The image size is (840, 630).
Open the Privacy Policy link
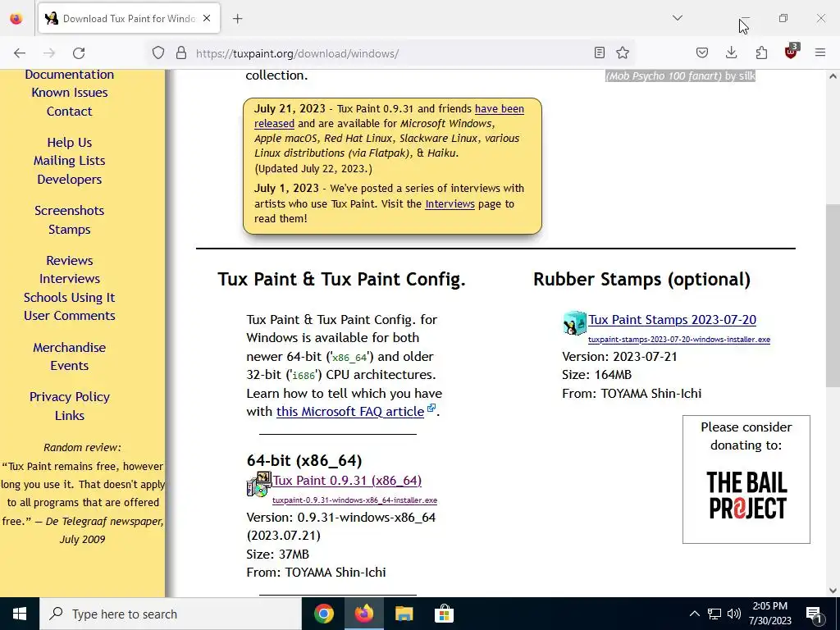tap(70, 397)
